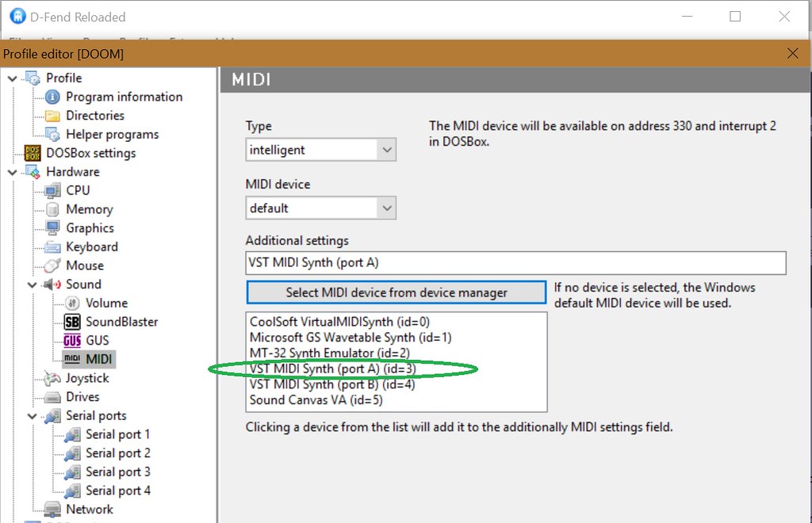Click the SoundBlaster SB icon in tree
This screenshot has height=523, width=812.
point(72,322)
